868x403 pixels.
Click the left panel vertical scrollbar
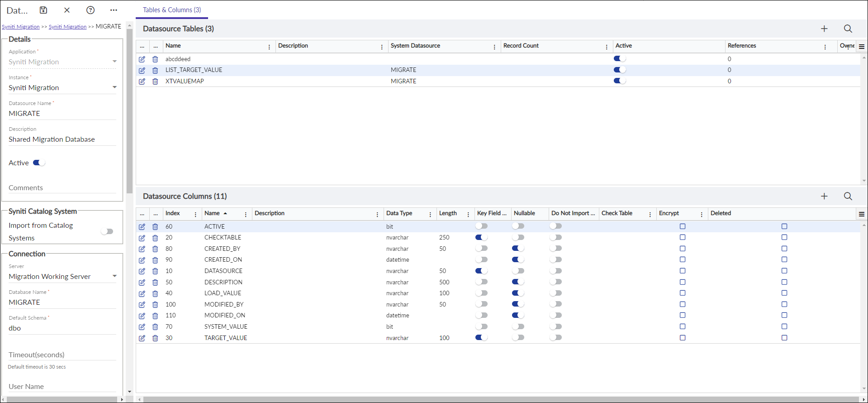129,111
